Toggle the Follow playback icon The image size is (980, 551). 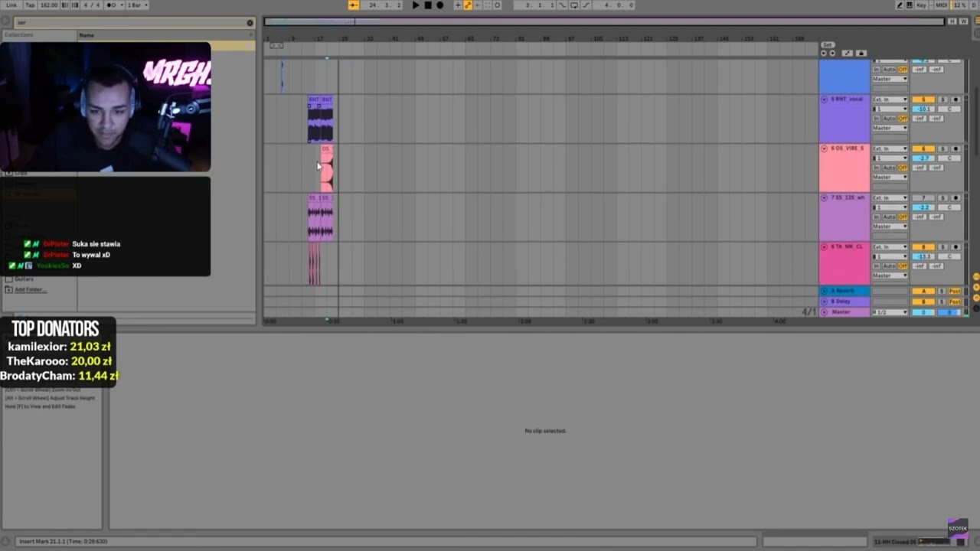[x=354, y=5]
